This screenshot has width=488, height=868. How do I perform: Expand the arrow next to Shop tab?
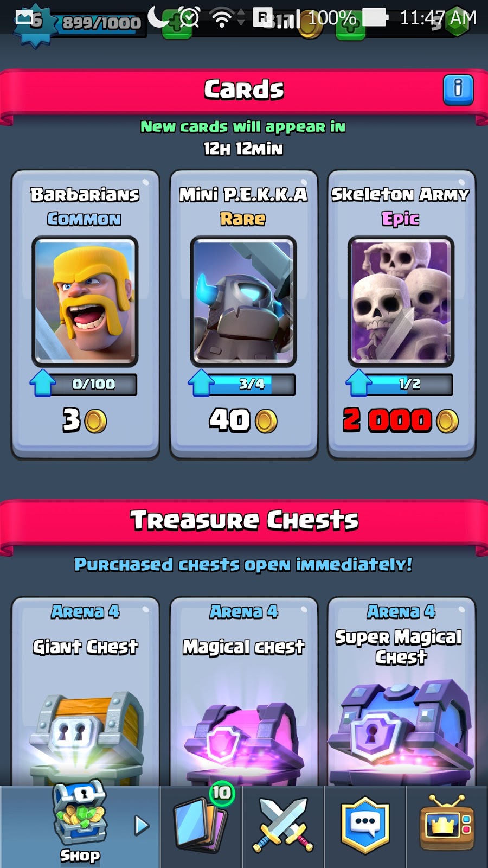(x=142, y=826)
